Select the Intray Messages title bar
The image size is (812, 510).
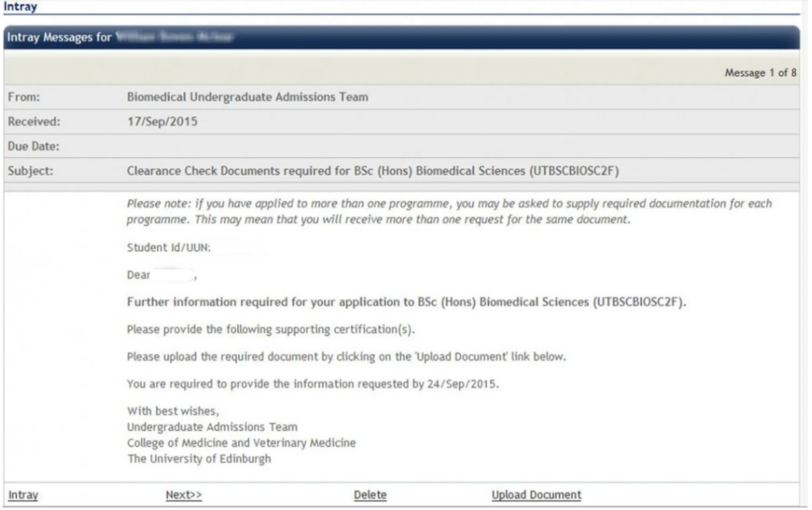coord(59,38)
